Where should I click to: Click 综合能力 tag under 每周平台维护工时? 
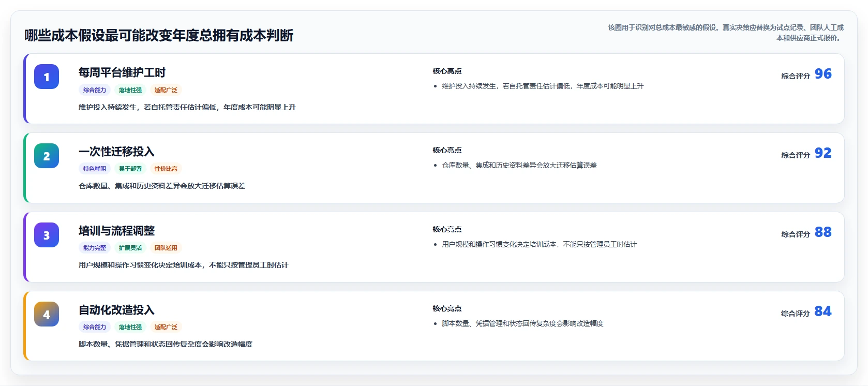95,90
